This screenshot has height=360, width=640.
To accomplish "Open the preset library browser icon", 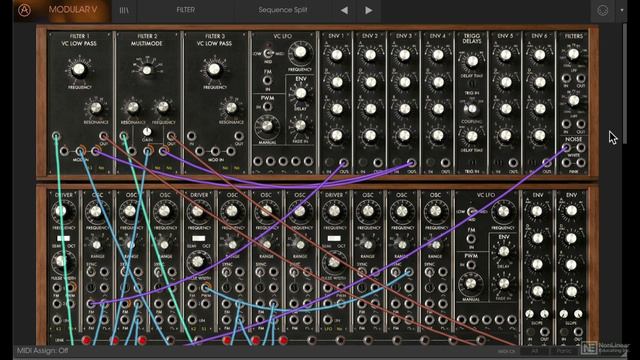I will (124, 10).
